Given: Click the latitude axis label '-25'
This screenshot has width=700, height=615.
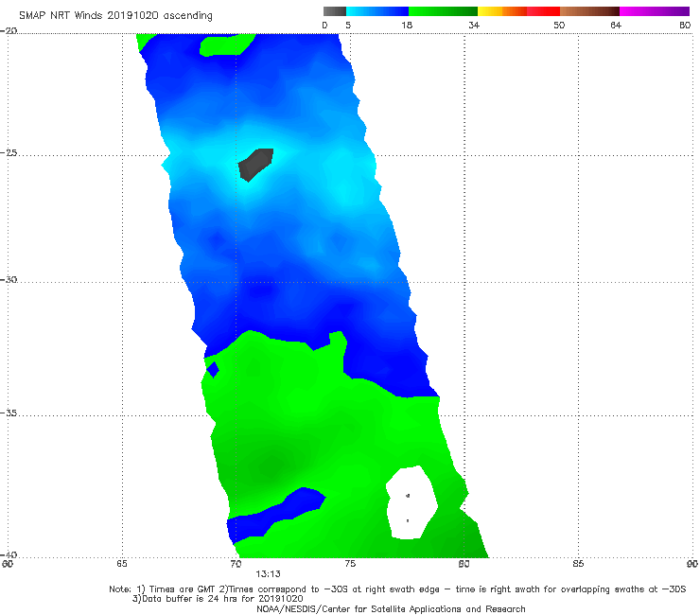Looking at the screenshot, I should (9, 152).
